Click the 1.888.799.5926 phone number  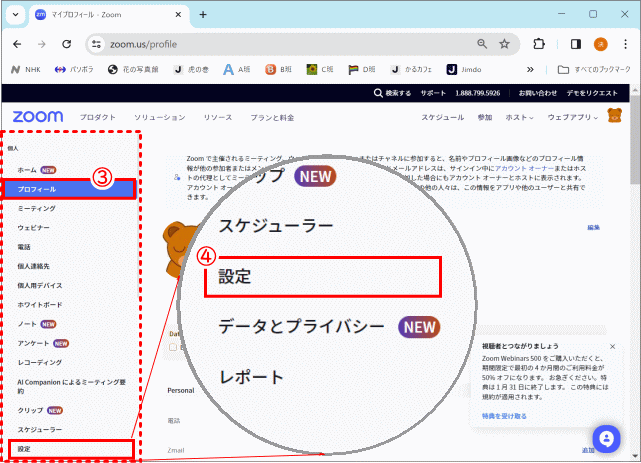coord(477,93)
